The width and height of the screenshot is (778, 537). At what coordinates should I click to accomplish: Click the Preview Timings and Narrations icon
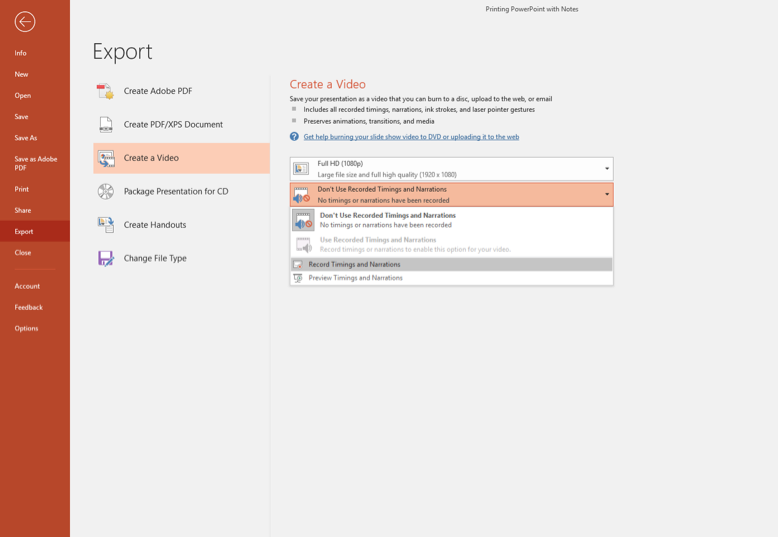coord(298,278)
